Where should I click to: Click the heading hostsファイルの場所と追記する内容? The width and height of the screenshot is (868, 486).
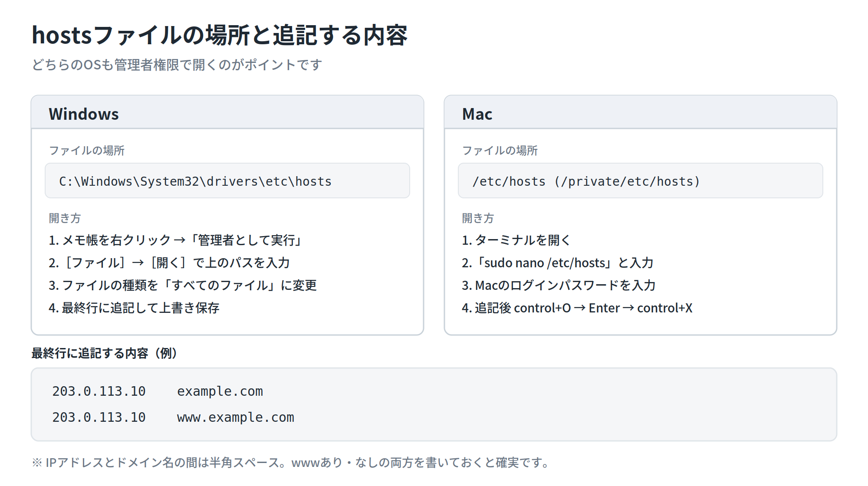pos(220,35)
